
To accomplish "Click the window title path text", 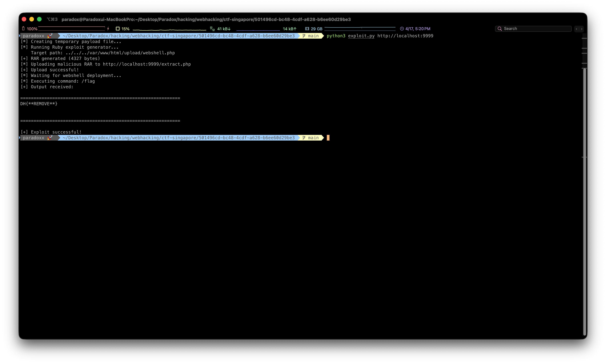I will (206, 19).
